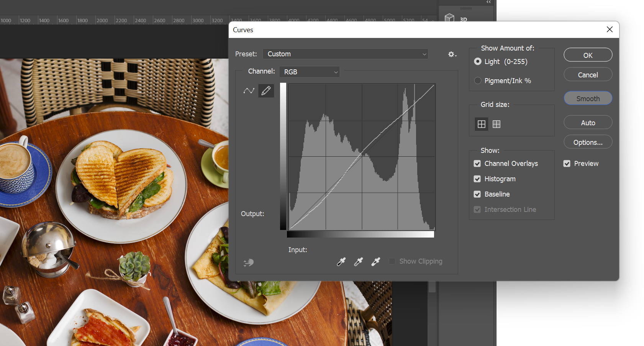
Task: Click the "Input:" label
Action: coord(298,250)
